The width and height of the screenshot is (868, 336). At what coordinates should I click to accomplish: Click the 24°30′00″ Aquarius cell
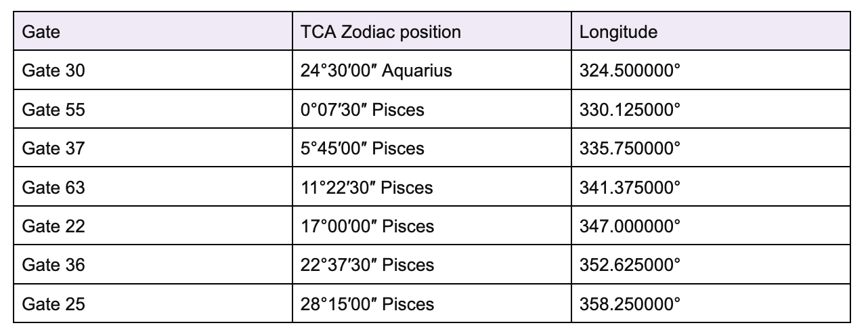[x=432, y=70]
